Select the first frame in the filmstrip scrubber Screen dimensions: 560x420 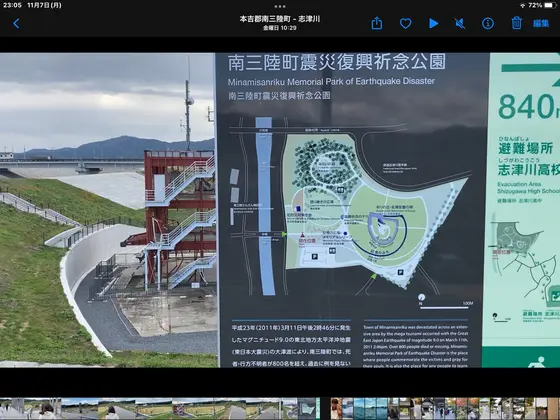(12, 409)
